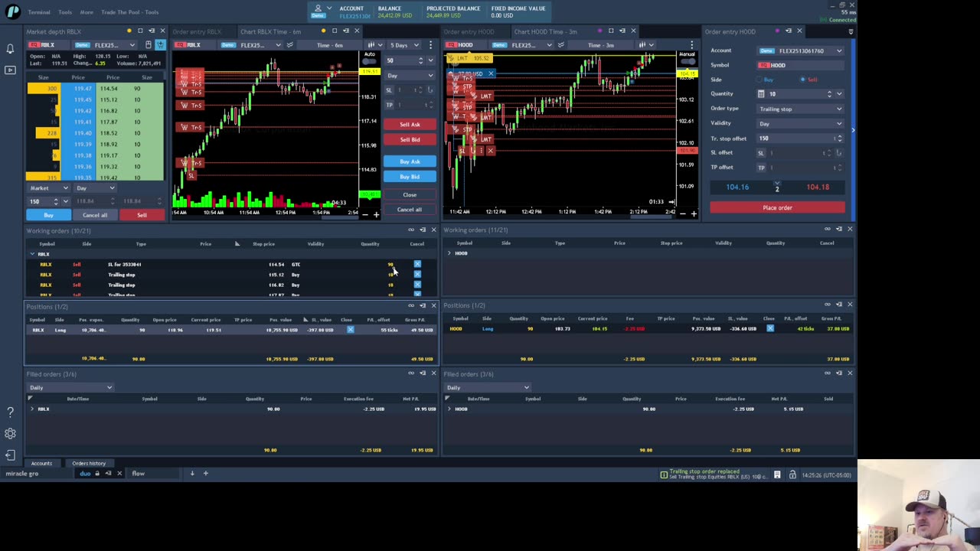
Task: Zoom out the RBLX chart with minus
Action: (365, 215)
